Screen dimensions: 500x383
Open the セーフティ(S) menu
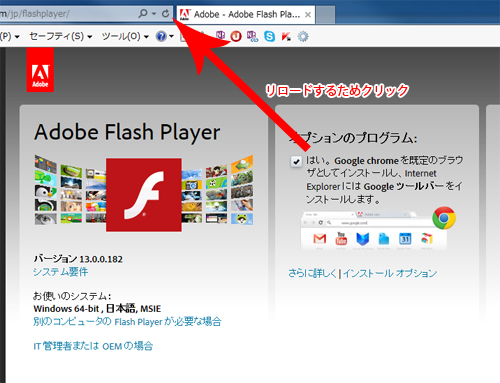pos(61,36)
